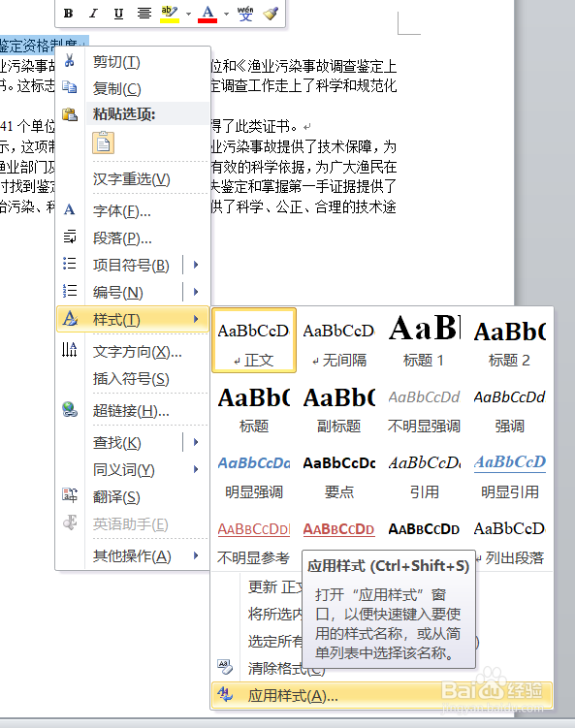Apply the 不明显强调 style
Image resolution: width=575 pixels, height=728 pixels.
(424, 408)
